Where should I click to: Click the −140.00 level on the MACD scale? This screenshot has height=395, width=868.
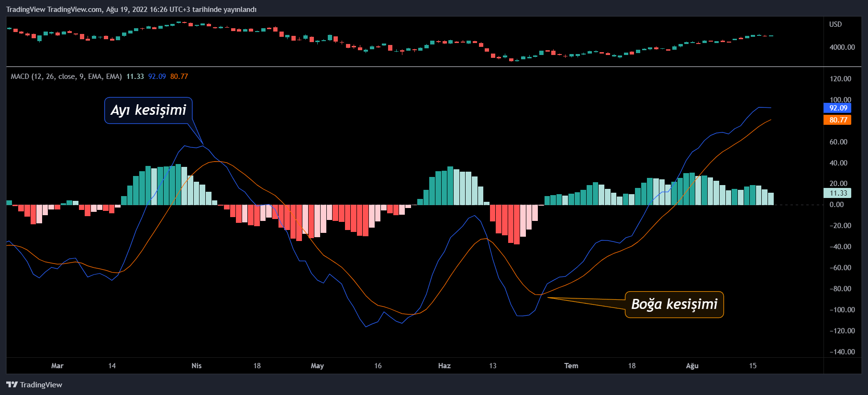click(x=842, y=352)
